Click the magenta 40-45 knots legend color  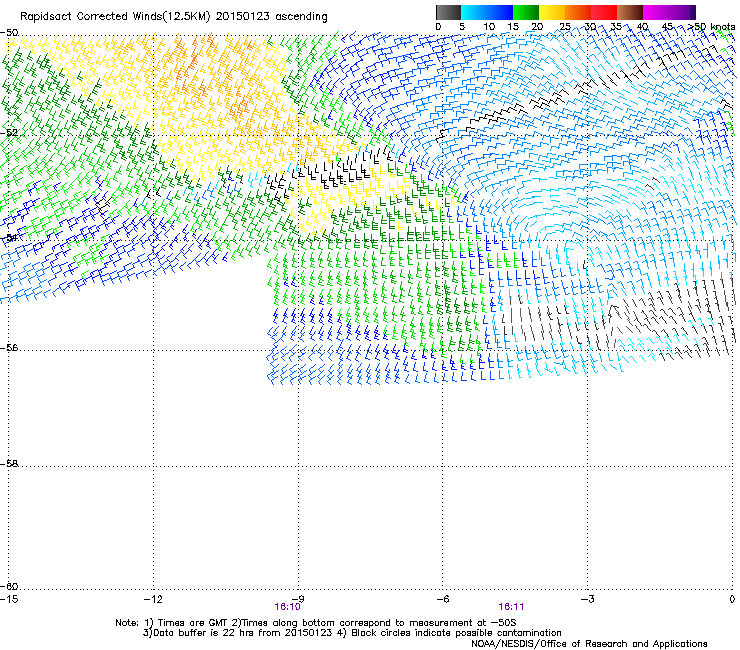(656, 12)
